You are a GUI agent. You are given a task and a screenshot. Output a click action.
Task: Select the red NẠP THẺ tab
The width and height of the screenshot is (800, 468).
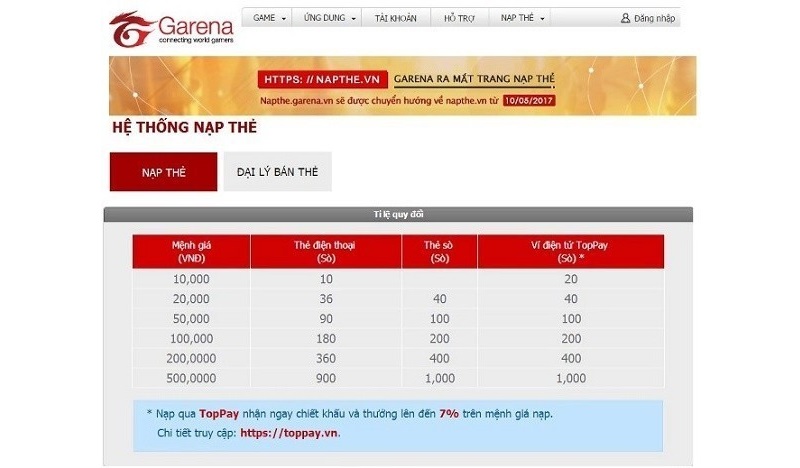[x=163, y=172]
